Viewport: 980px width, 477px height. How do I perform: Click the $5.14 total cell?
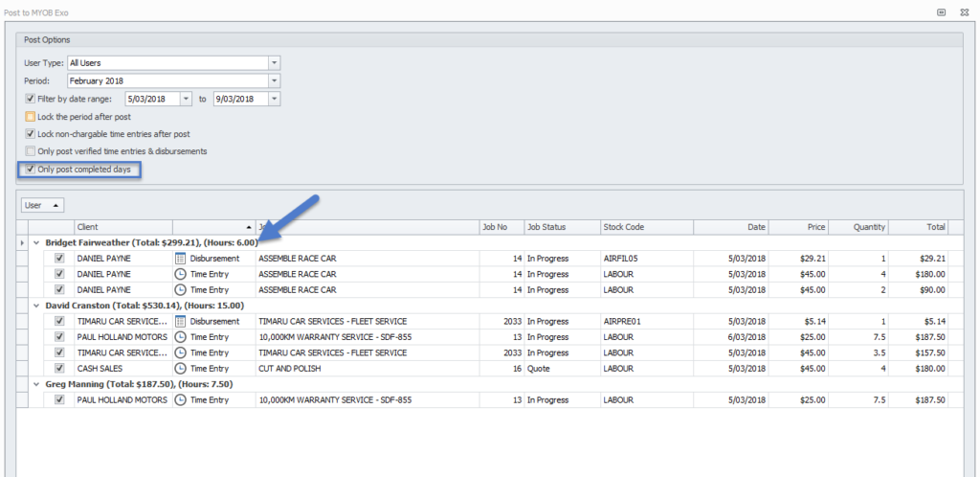coord(918,321)
